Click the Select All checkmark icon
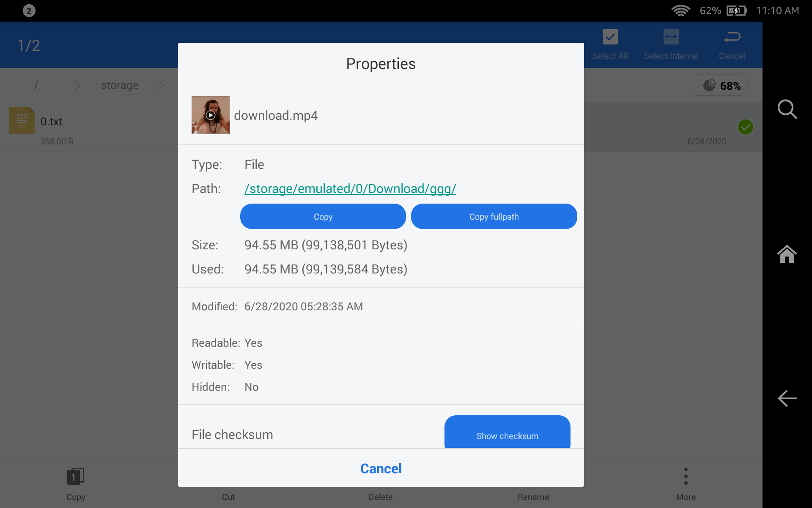The height and width of the screenshot is (508, 812). coord(610,37)
